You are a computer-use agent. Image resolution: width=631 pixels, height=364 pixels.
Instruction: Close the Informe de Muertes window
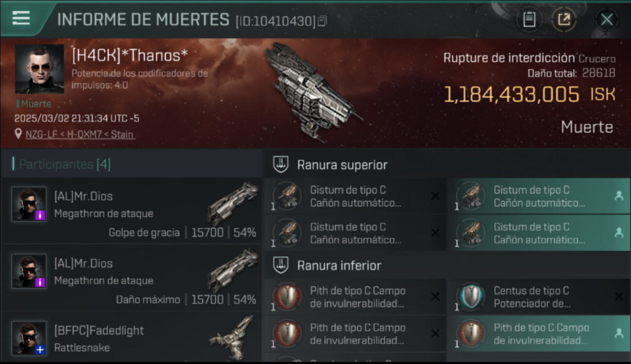pyautogui.click(x=607, y=20)
